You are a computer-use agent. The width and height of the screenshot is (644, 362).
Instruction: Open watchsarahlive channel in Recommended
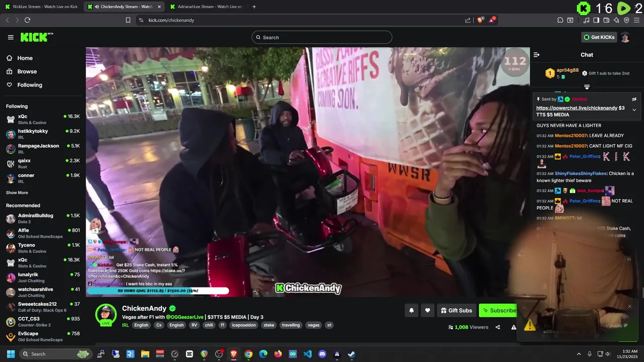click(43, 292)
